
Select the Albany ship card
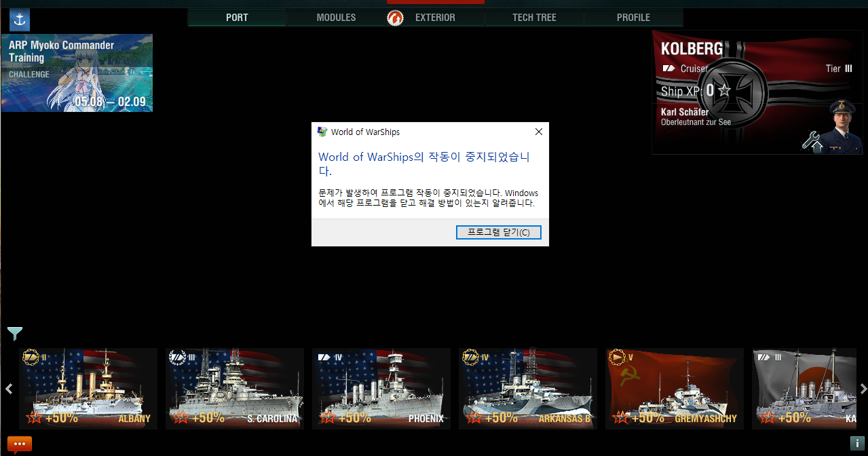click(88, 389)
